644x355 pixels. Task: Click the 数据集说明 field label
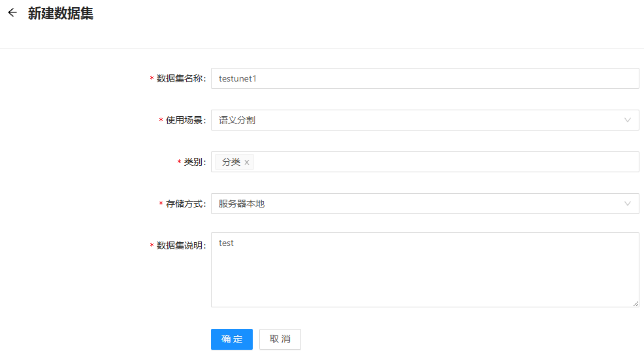180,245
